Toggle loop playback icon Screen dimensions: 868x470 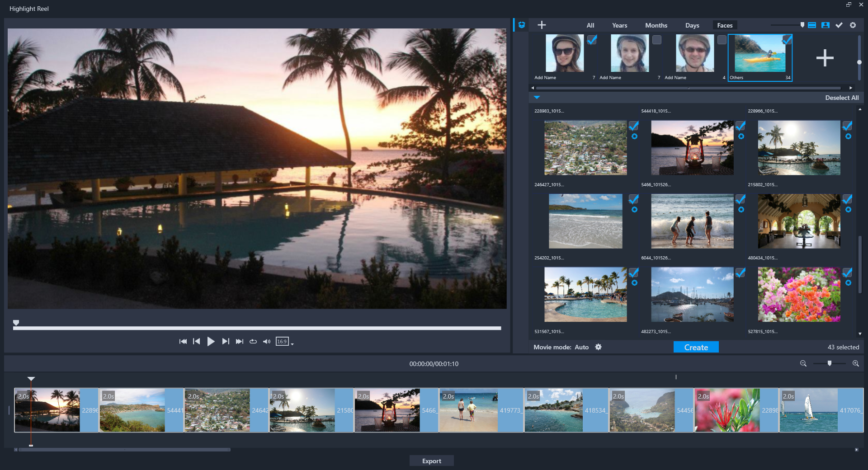(x=253, y=342)
